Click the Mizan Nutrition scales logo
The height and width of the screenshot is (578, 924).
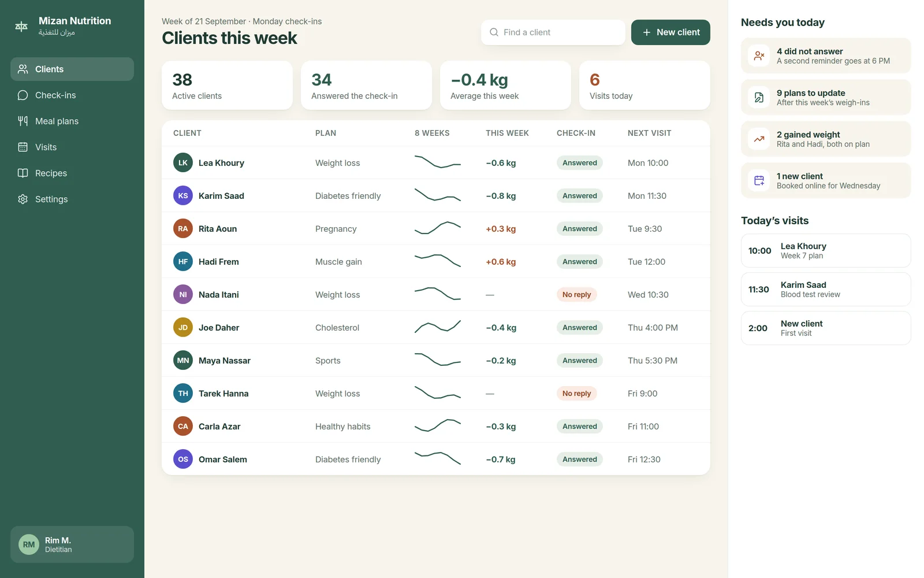[21, 26]
